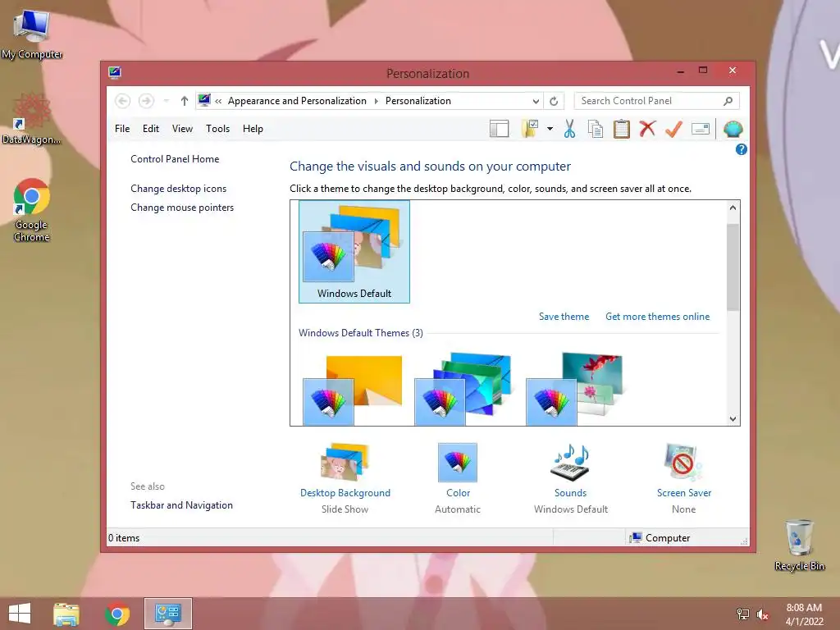The width and height of the screenshot is (840, 630).
Task: Select the flowers theme thumbnail
Action: 574,390
